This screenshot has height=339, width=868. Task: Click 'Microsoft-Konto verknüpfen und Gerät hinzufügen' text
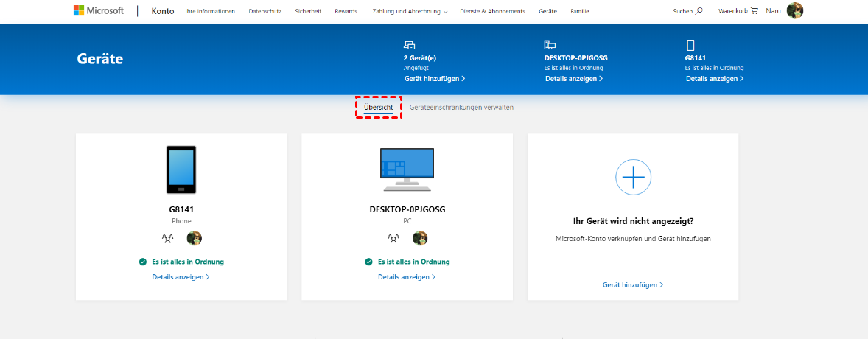pyautogui.click(x=633, y=239)
